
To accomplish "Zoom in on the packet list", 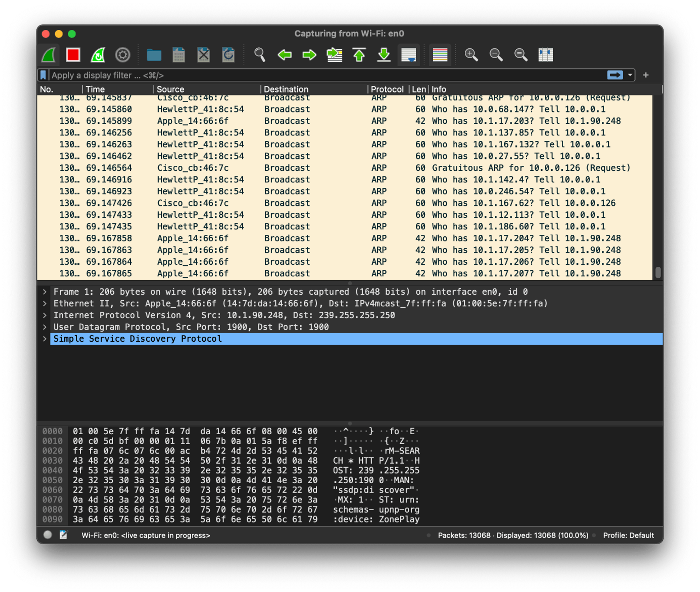I will pos(470,54).
